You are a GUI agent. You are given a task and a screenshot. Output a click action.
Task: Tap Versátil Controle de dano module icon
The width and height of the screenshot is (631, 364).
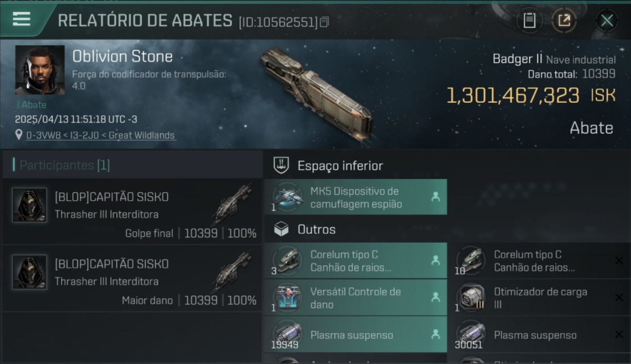[x=288, y=298]
